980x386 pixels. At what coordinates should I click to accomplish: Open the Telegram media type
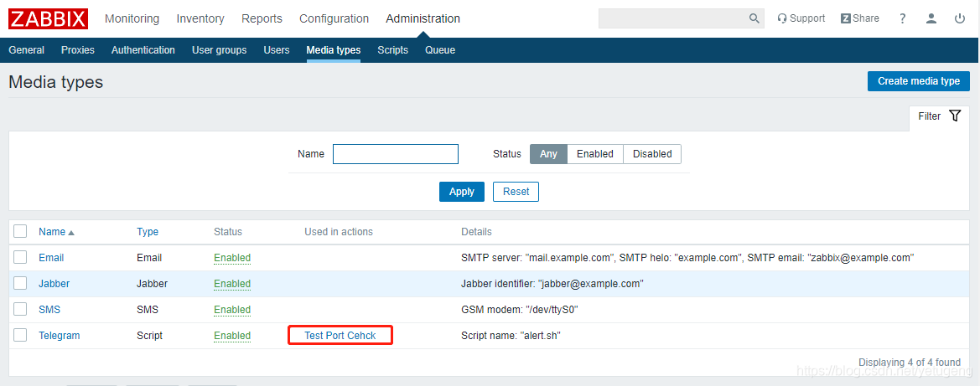point(60,336)
